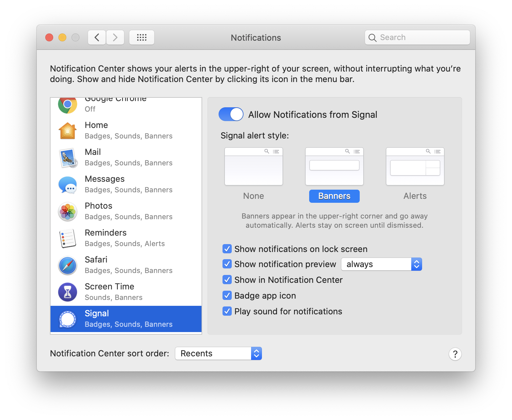
Task: Click the Signal app icon
Action: [x=68, y=319]
